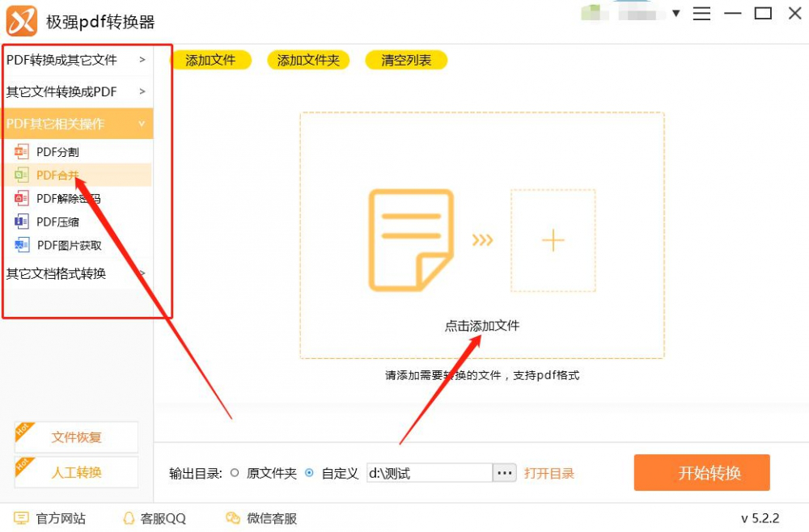809x532 pixels.
Task: Minimize the converter window
Action: [733, 14]
